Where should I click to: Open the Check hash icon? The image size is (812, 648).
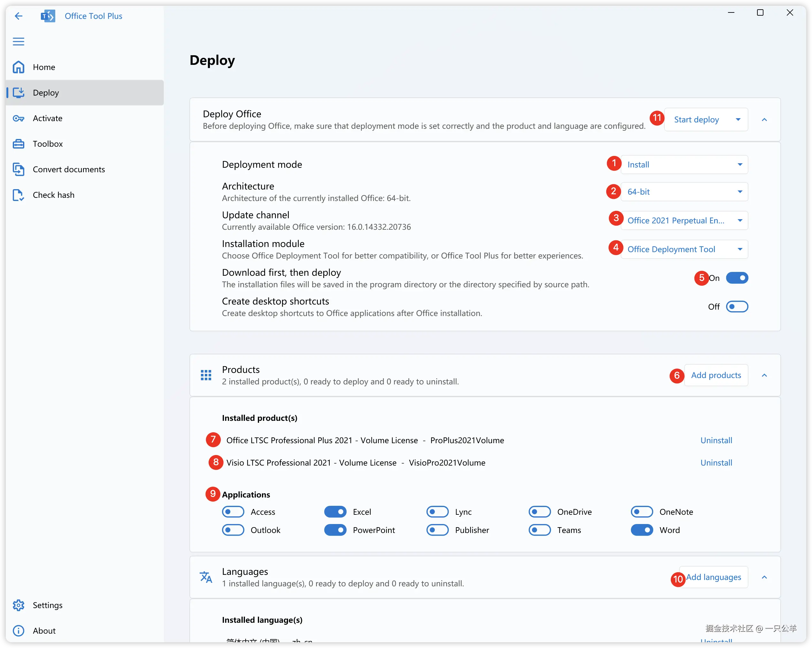point(19,195)
